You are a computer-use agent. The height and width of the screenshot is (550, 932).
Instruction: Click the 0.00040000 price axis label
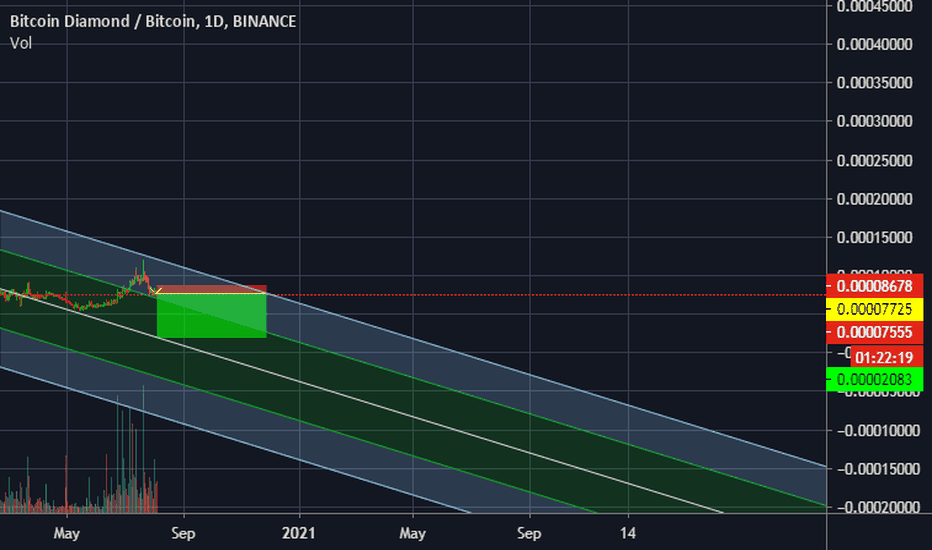pyautogui.click(x=874, y=44)
